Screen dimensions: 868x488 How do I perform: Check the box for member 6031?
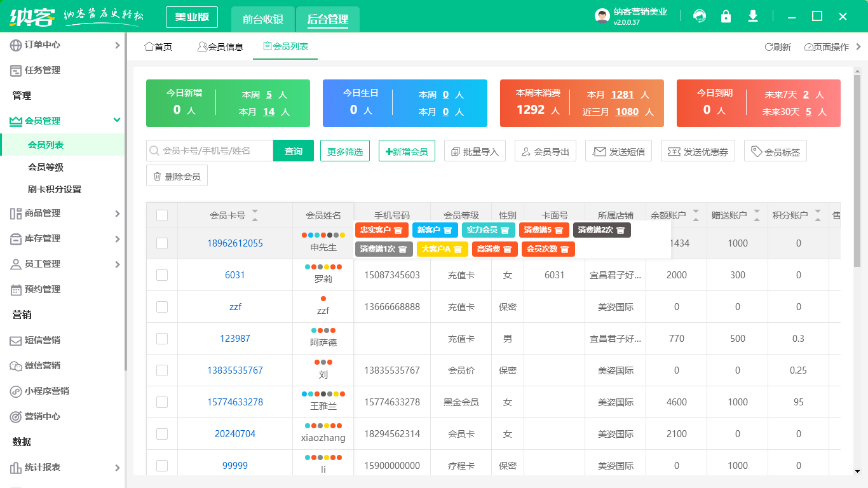coord(162,275)
